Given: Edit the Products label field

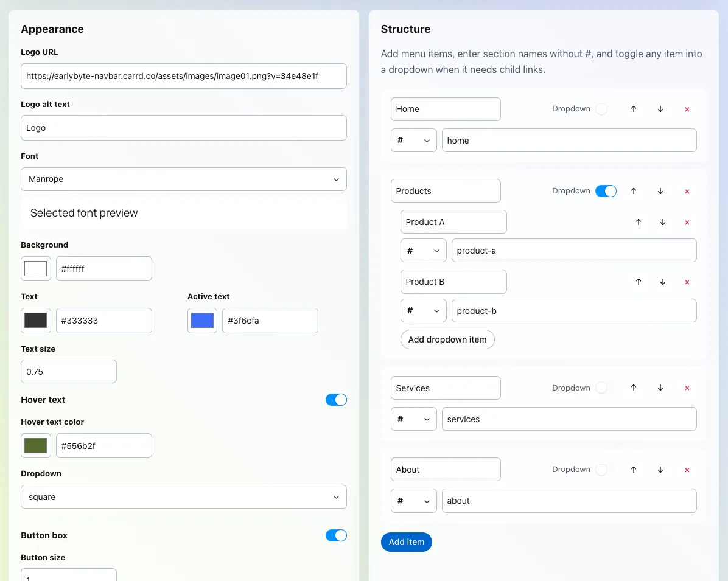Looking at the screenshot, I should pyautogui.click(x=446, y=191).
